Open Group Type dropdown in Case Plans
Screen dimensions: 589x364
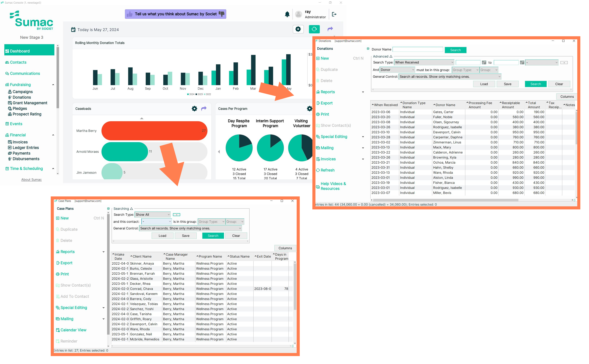click(x=211, y=222)
